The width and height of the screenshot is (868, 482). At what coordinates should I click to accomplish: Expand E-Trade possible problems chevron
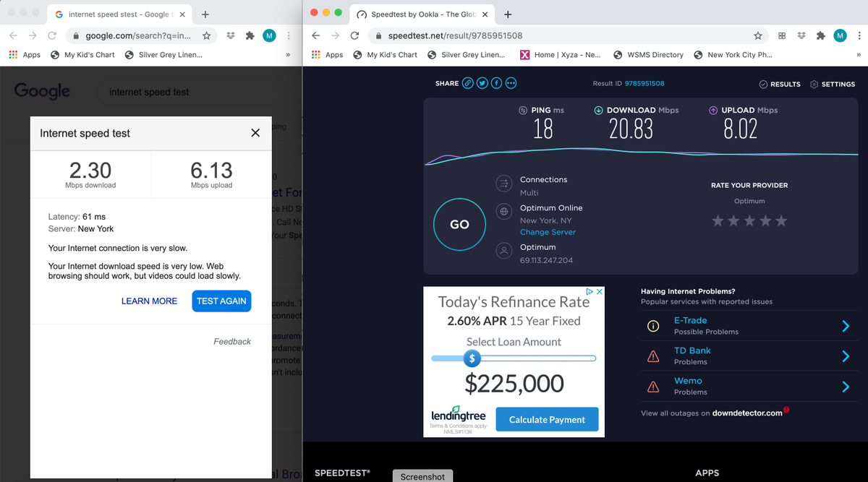(x=846, y=326)
